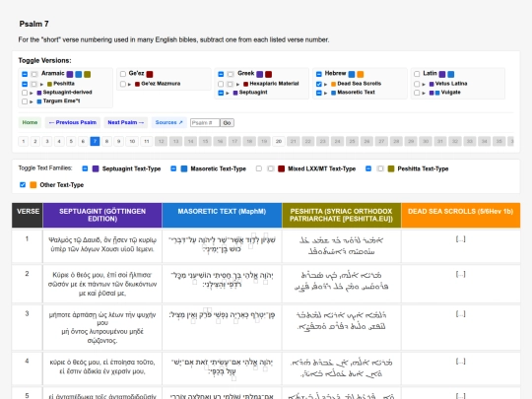This screenshot has height=399, width=532.
Task: Click the Masoretic Text (MapM) column header
Action: point(222,215)
